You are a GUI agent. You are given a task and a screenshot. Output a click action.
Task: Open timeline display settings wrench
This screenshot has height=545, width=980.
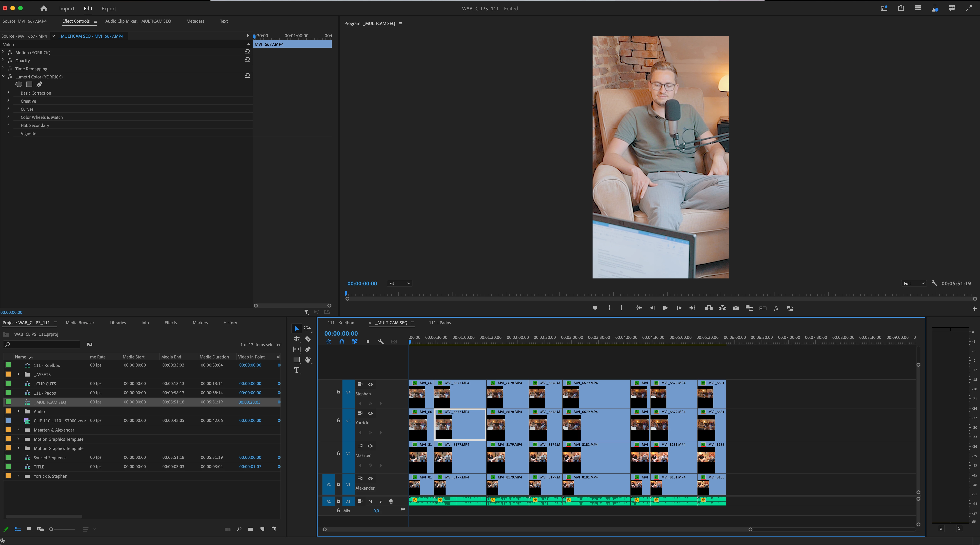(x=380, y=342)
